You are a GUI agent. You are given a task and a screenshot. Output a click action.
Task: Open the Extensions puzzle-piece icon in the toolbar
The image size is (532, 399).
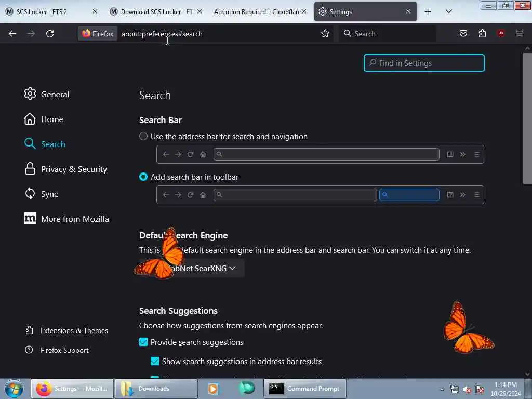tap(482, 33)
